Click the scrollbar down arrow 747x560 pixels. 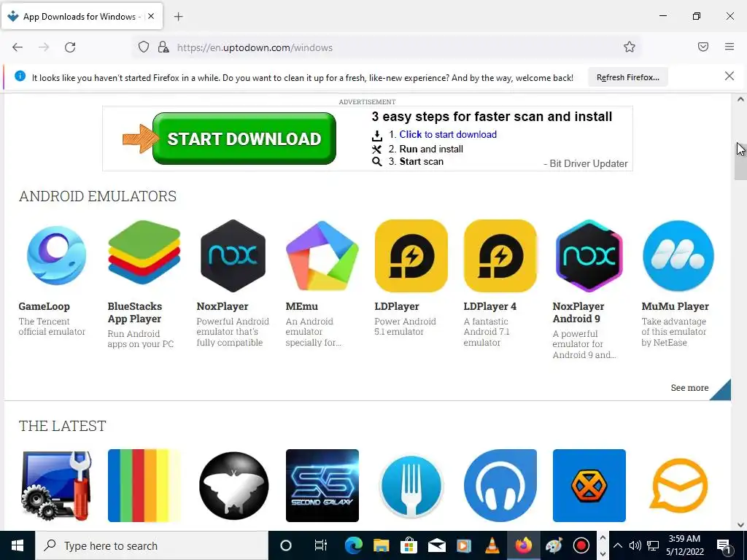[x=740, y=525]
